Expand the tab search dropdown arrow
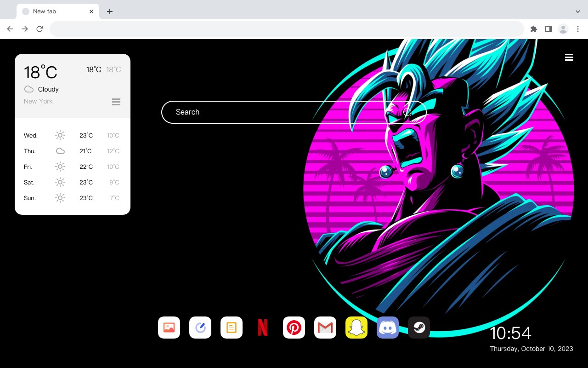 (578, 11)
